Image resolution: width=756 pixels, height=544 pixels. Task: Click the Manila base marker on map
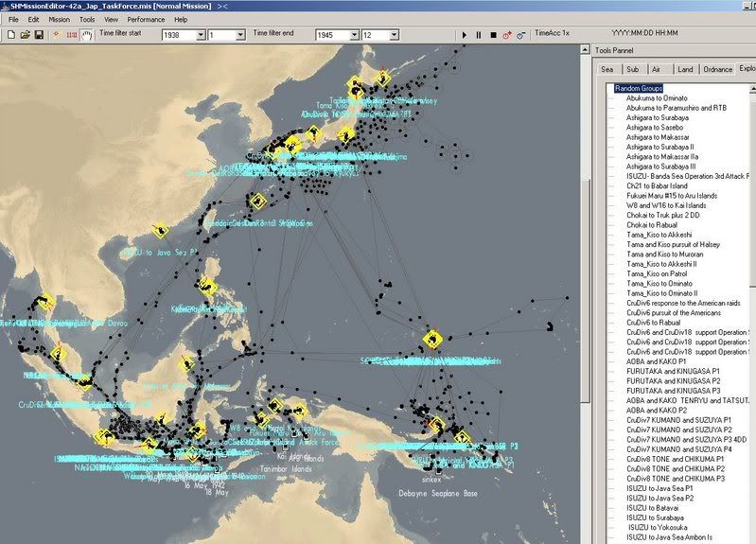coord(208,287)
